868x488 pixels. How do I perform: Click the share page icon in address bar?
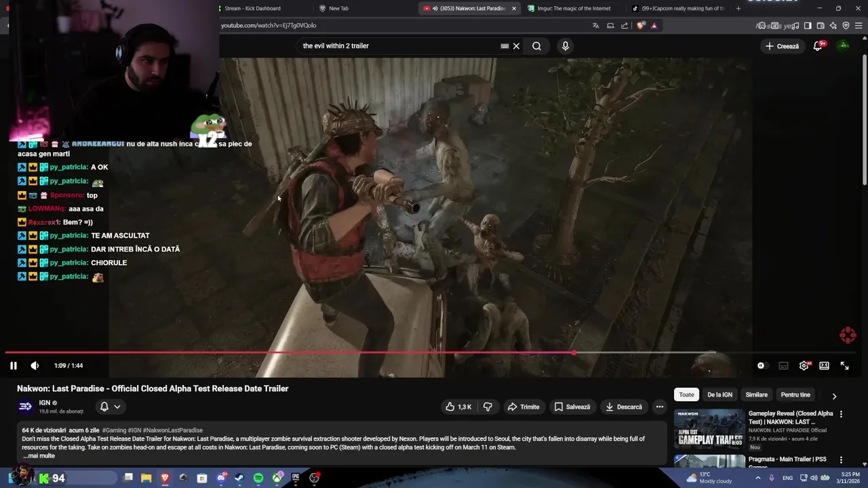pos(625,26)
